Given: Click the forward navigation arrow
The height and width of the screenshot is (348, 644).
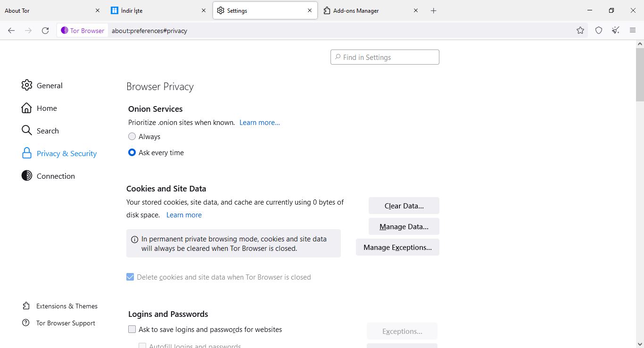Looking at the screenshot, I should coord(28,31).
